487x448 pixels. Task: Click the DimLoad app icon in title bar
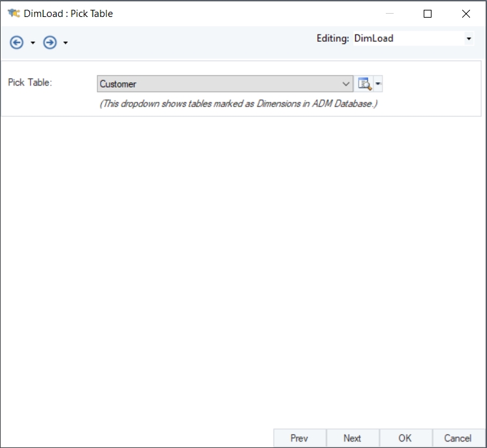[13, 13]
